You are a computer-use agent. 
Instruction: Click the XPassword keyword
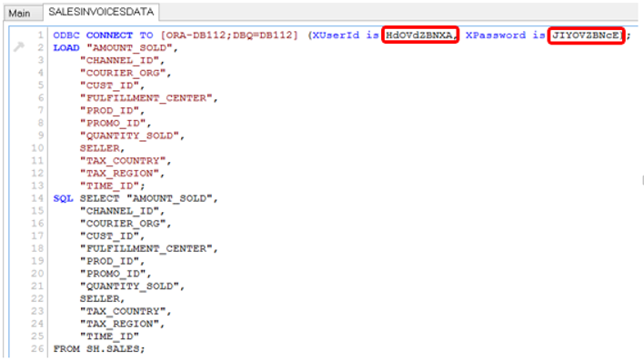click(496, 35)
